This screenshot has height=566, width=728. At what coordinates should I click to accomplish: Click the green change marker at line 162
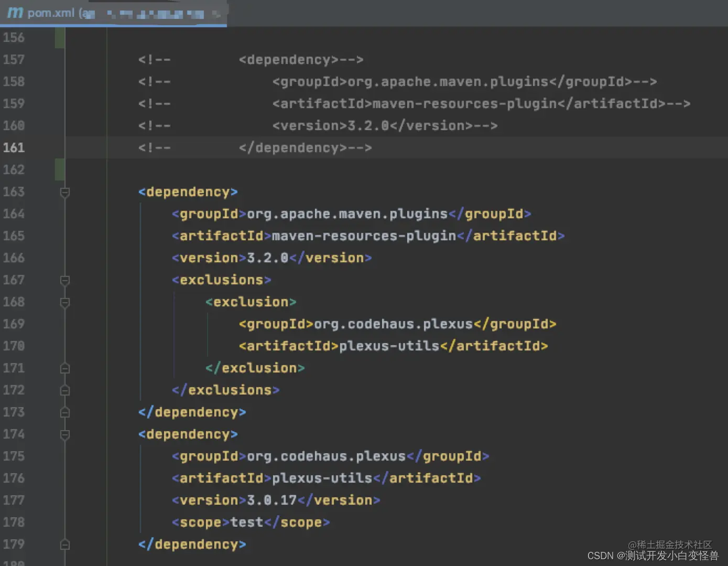click(x=60, y=170)
